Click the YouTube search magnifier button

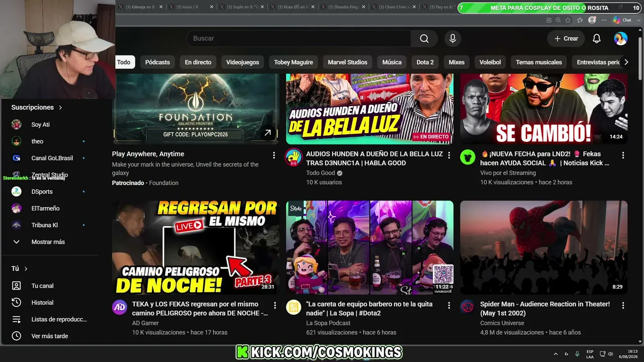tap(424, 39)
